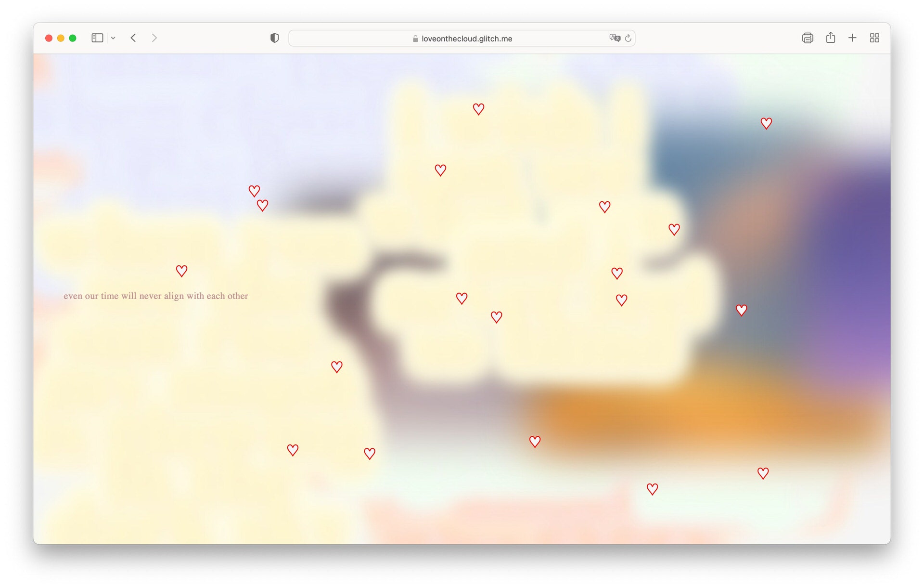Screen dimensions: 924x588
Task: Click the topmost heart on the page
Action: click(478, 109)
